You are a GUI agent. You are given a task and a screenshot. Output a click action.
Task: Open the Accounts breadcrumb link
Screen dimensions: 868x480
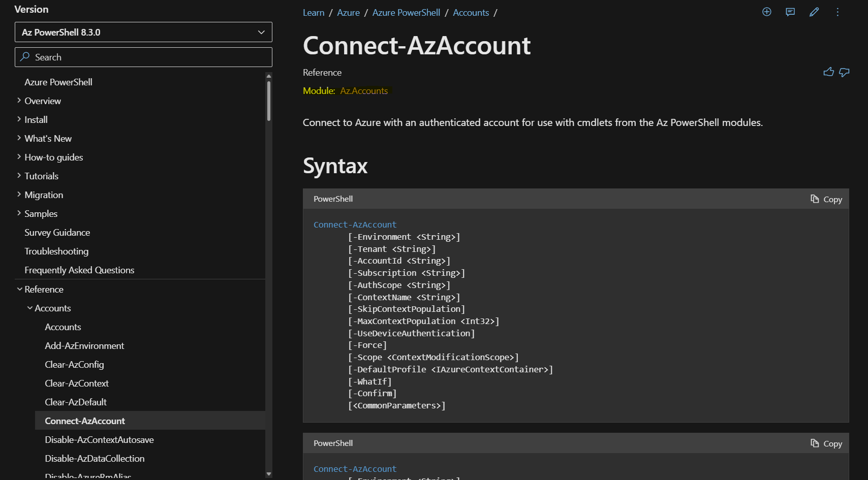(471, 12)
